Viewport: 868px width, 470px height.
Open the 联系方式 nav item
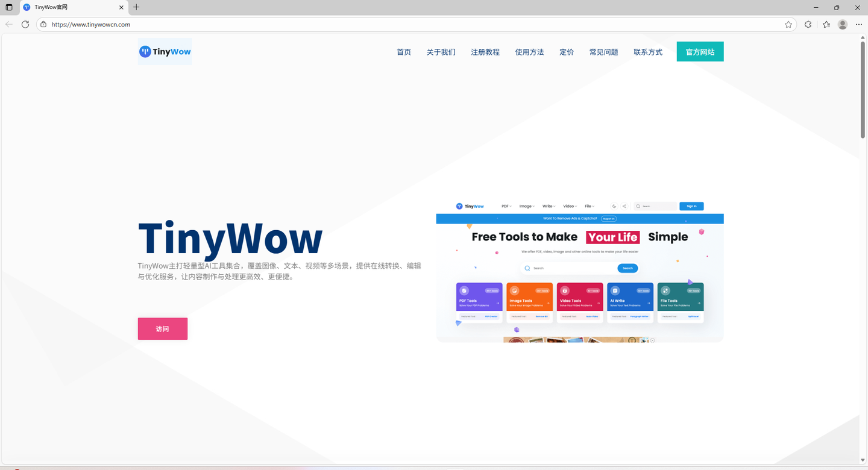click(x=648, y=52)
